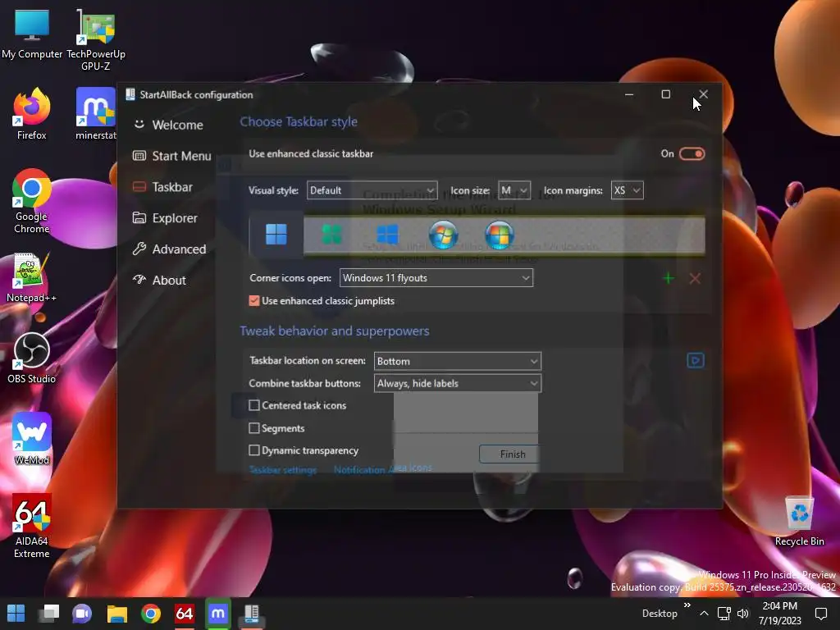The image size is (840, 630).
Task: Open the Visual style dropdown
Action: coord(372,190)
